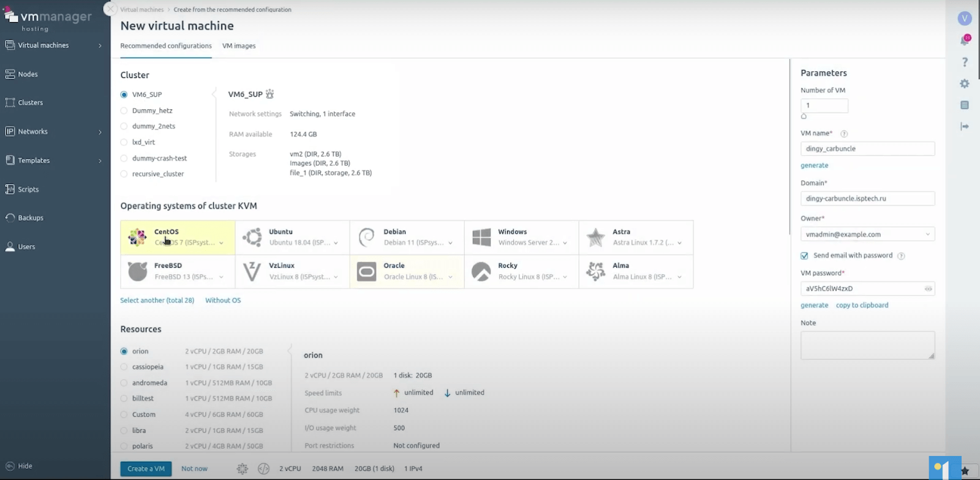Open the help question mark
The height and width of the screenshot is (480, 980).
pos(965,63)
